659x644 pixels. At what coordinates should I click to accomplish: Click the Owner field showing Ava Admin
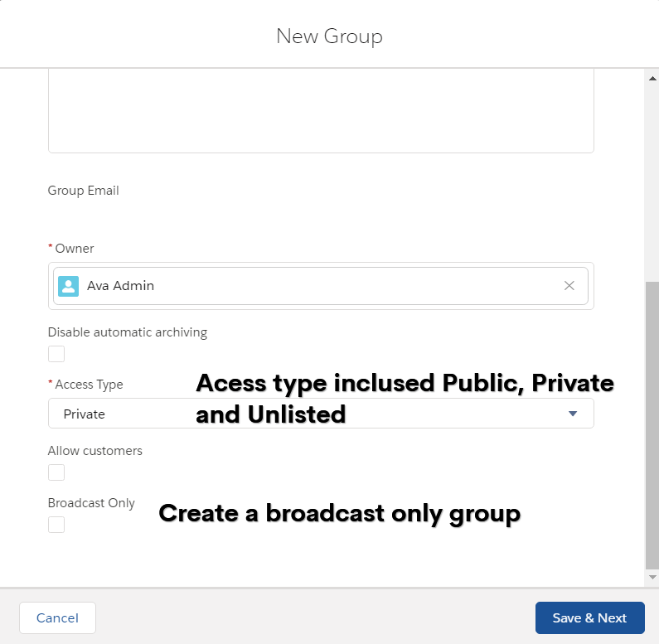click(321, 286)
